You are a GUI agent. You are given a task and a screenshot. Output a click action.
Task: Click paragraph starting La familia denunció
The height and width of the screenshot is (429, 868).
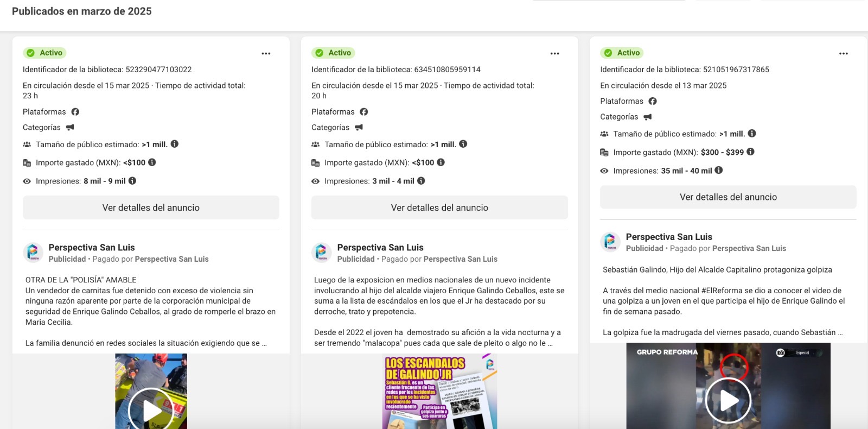coord(146,343)
